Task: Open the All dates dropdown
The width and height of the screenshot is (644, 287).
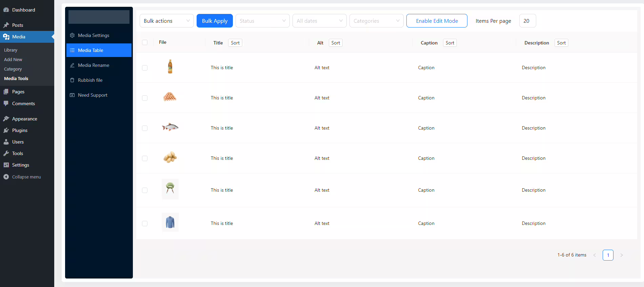Action: point(320,21)
